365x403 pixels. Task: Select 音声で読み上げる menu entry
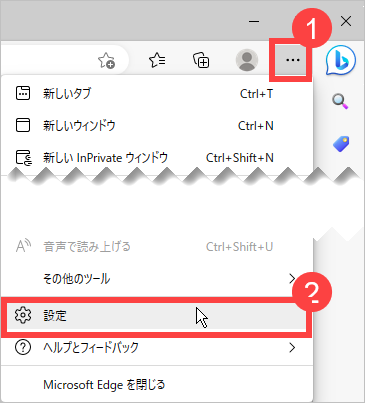pyautogui.click(x=157, y=247)
